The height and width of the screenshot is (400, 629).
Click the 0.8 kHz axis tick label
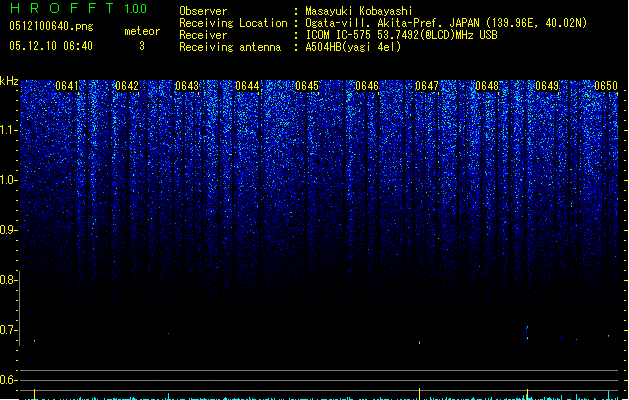tap(8, 280)
